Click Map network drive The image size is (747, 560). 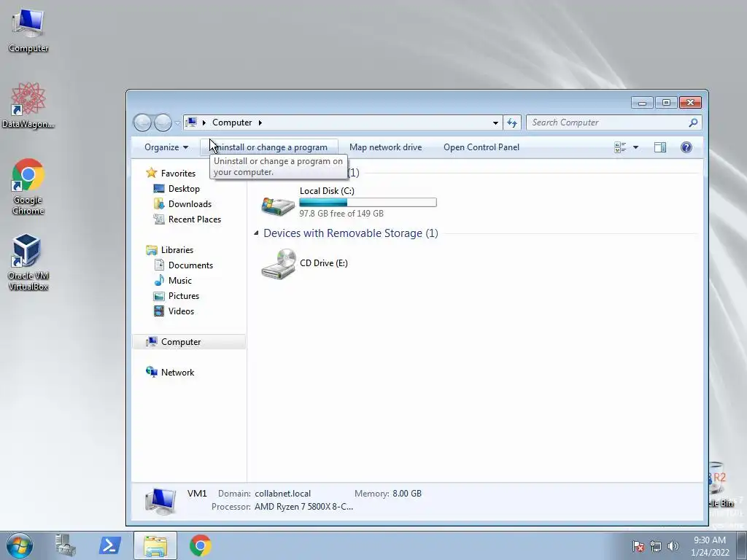[x=385, y=147]
